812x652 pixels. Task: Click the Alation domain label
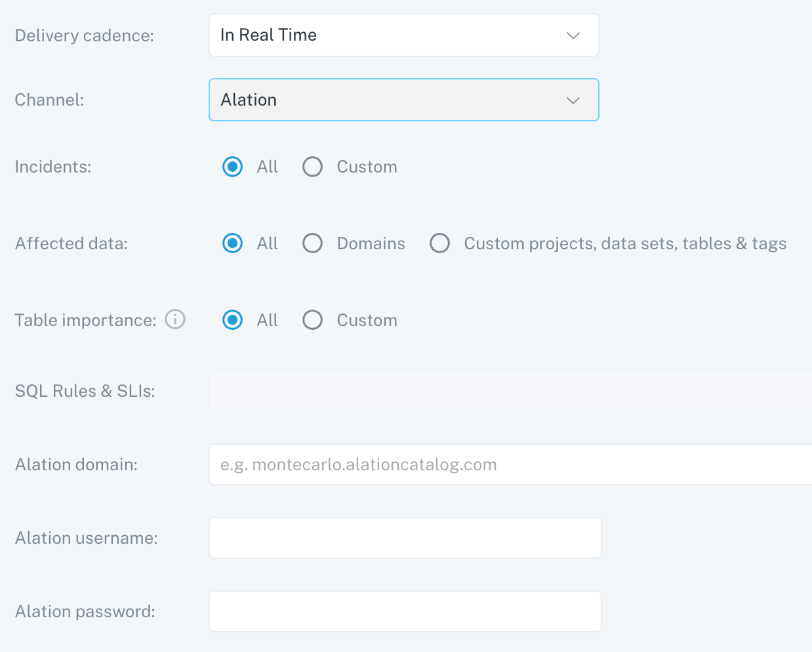(x=76, y=464)
